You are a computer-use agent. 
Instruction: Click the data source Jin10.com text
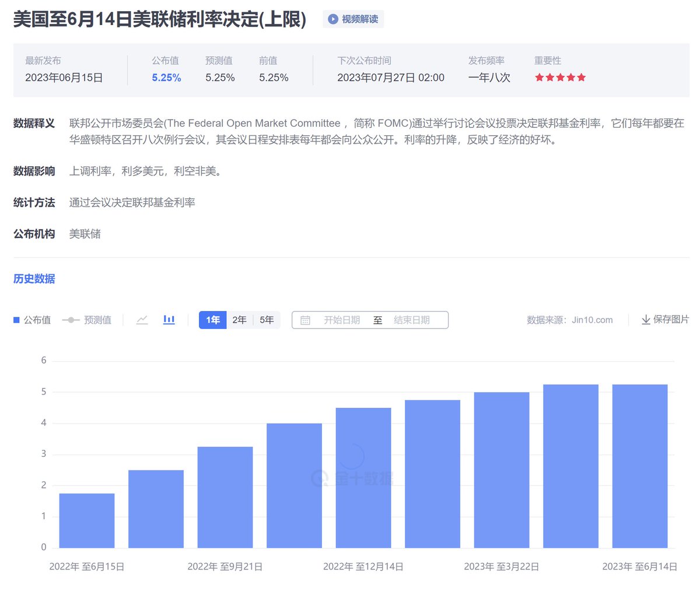point(592,320)
